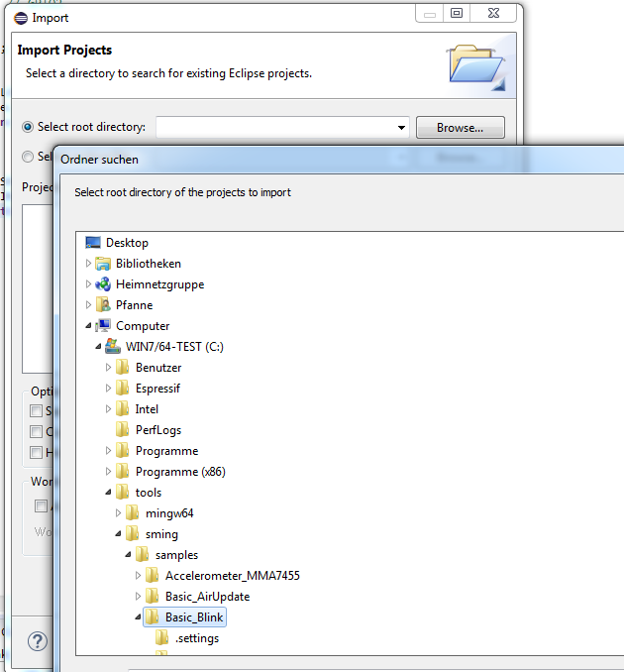
Task: Click the Accelerometer_MMA7455 folder icon
Action: click(153, 576)
